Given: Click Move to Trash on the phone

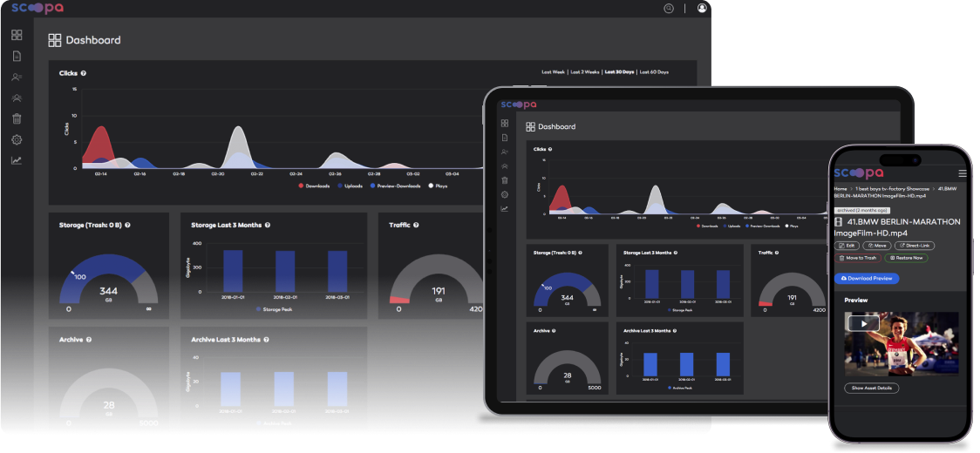Looking at the screenshot, I should coord(857,258).
